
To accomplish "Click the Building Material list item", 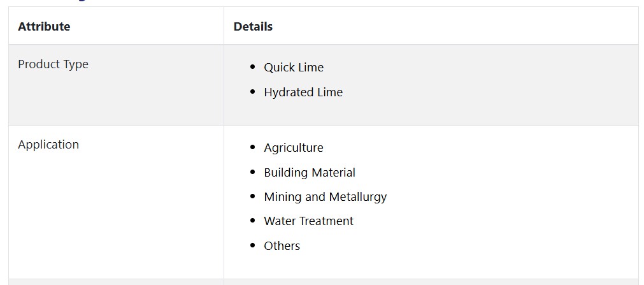I will [x=310, y=172].
